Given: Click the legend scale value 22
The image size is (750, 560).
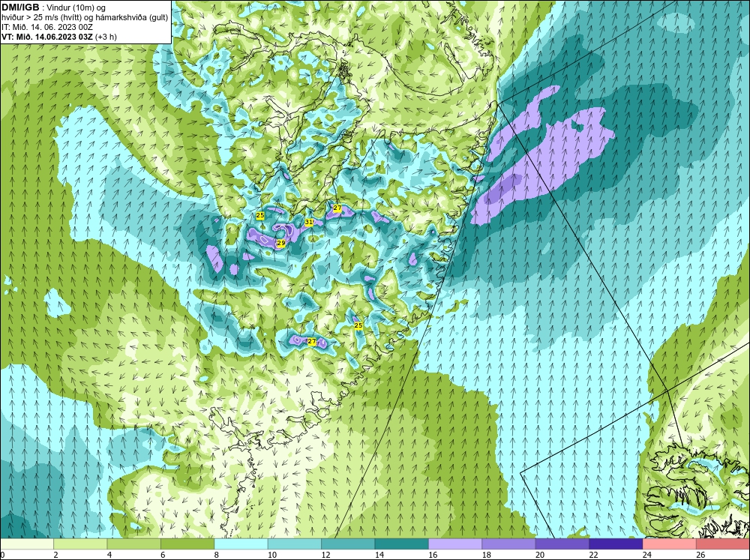Looking at the screenshot, I should coord(593,555).
